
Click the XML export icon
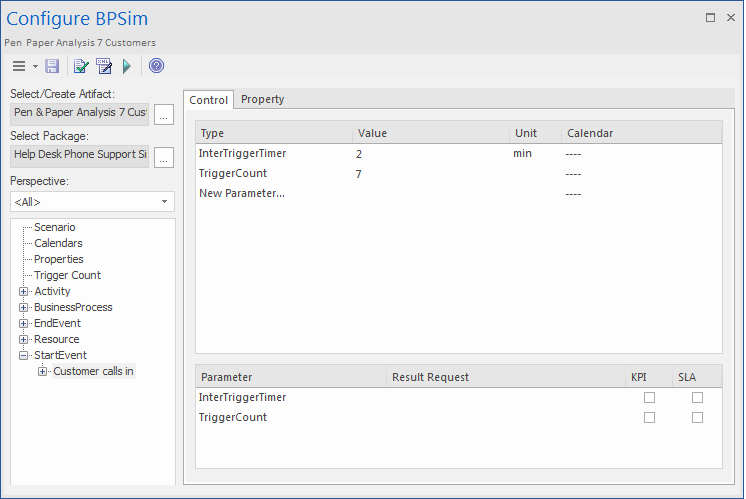(104, 66)
